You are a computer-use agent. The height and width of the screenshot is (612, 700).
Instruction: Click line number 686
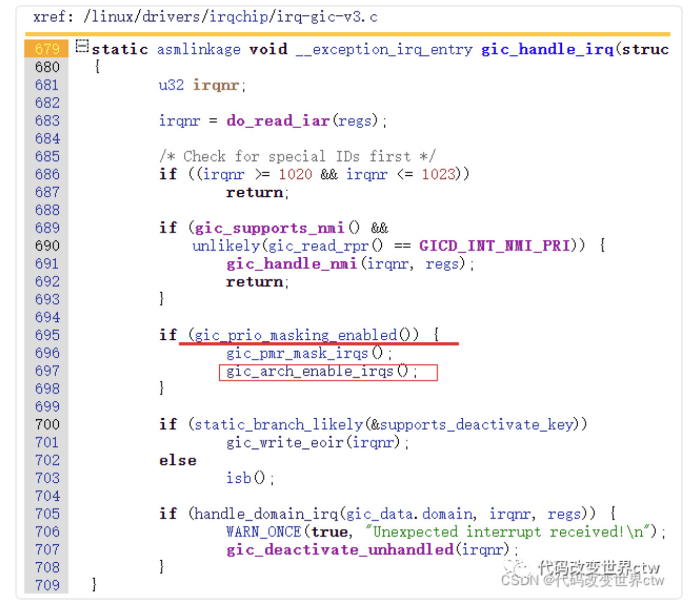(47, 174)
